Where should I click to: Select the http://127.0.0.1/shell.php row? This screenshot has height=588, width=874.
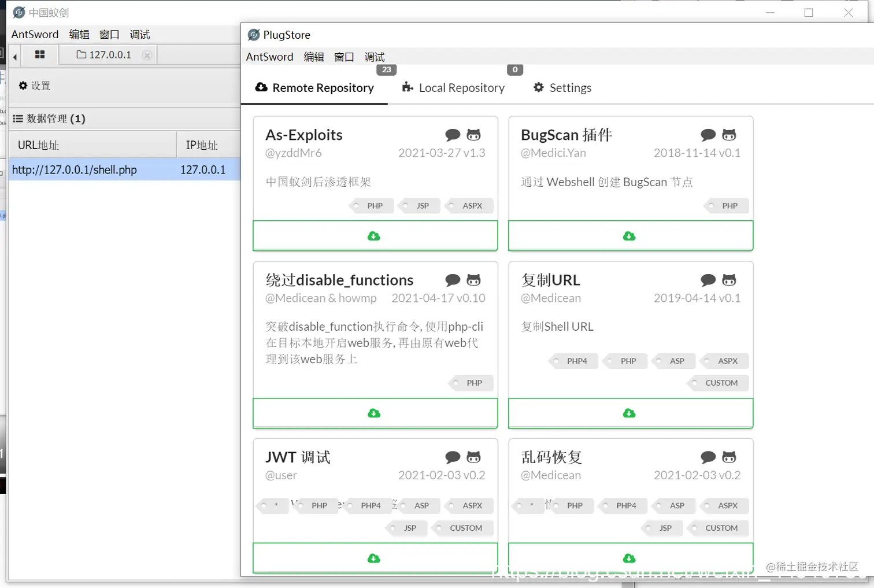124,169
